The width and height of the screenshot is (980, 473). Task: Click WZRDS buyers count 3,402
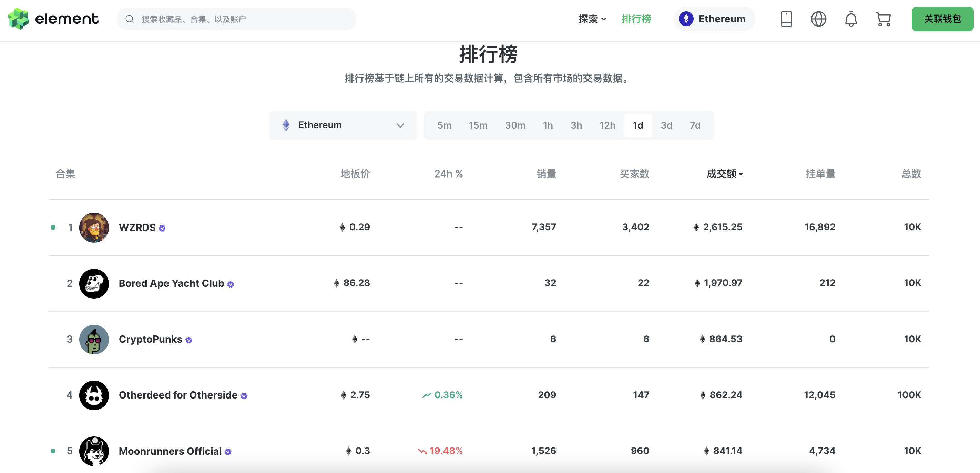(635, 227)
